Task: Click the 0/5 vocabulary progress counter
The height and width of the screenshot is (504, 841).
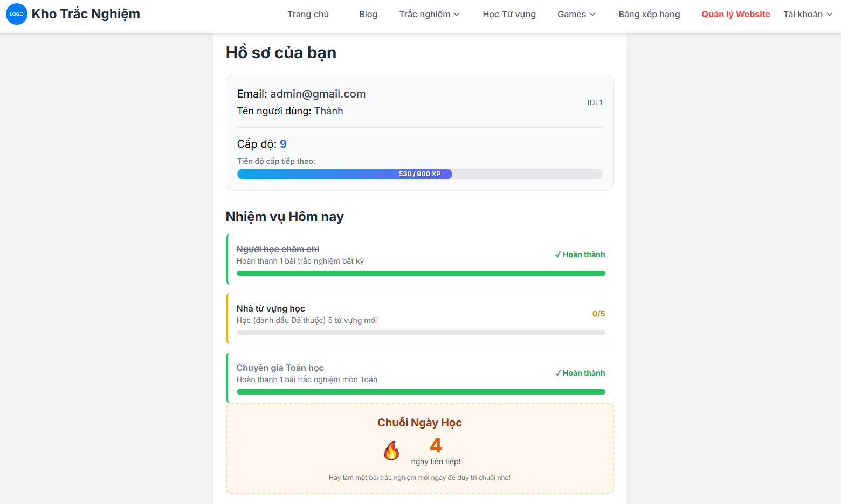Action: pyautogui.click(x=598, y=314)
